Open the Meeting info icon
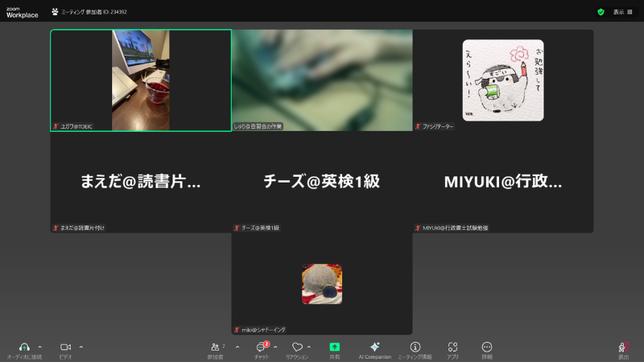 click(415, 348)
